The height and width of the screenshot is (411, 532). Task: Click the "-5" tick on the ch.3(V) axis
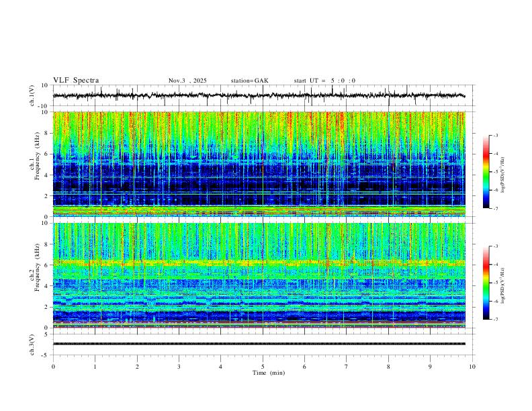tap(46, 355)
